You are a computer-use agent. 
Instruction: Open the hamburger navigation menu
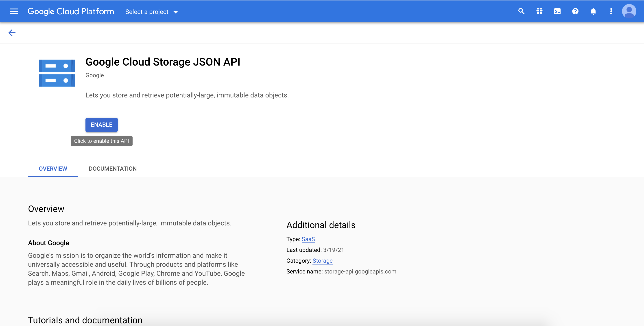(x=13, y=11)
